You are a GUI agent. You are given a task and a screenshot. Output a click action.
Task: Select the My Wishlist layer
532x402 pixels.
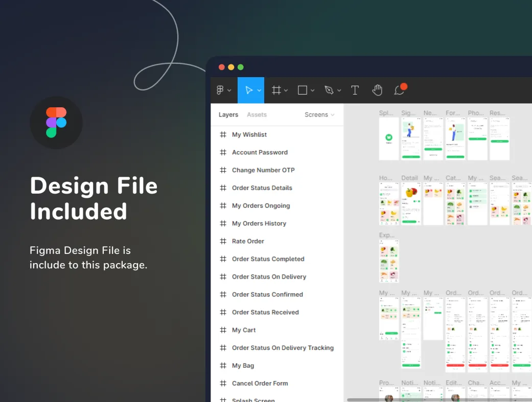249,135
